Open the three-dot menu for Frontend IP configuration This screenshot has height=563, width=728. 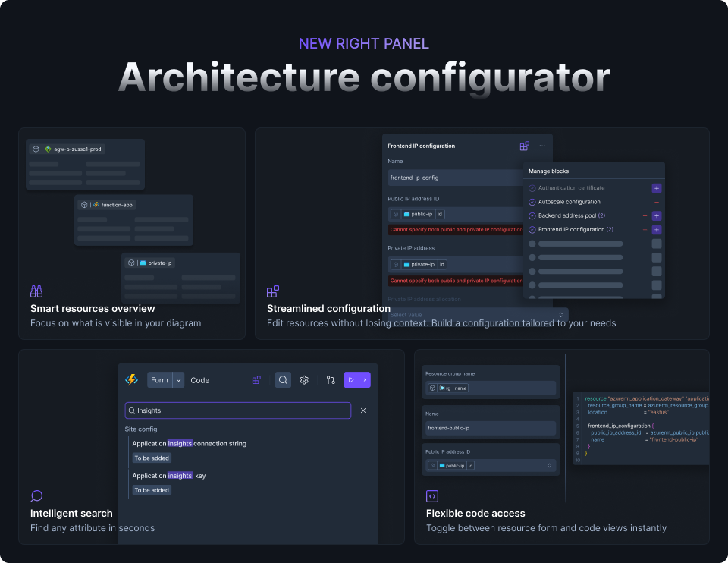coord(542,146)
